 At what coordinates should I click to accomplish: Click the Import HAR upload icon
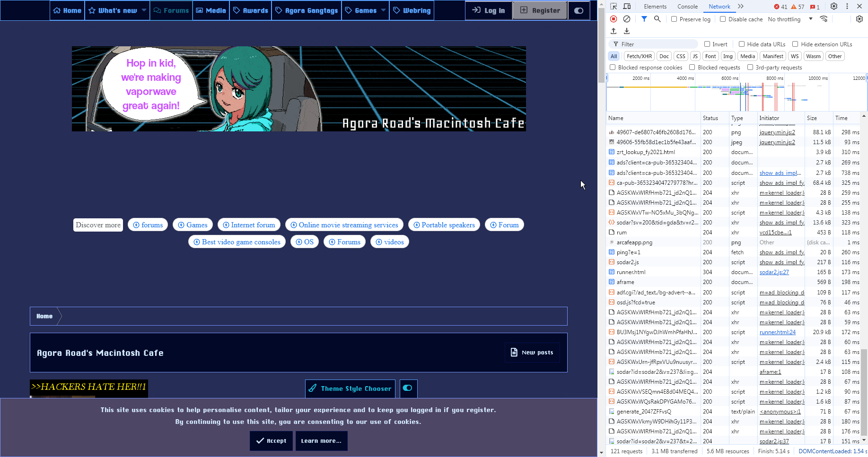pos(614,31)
